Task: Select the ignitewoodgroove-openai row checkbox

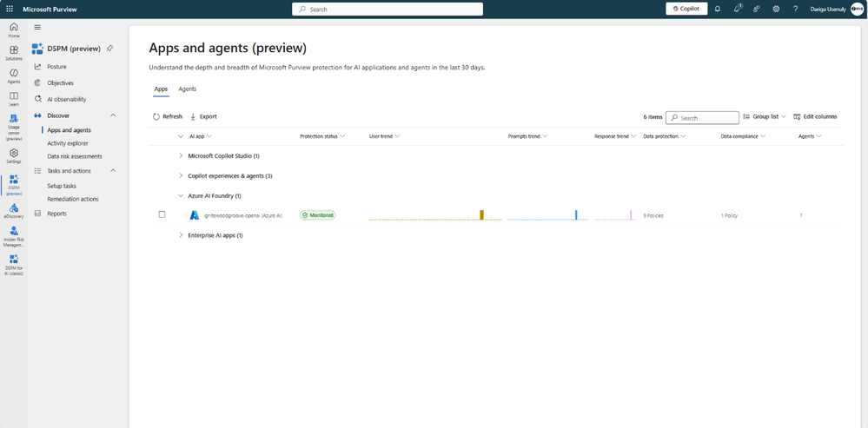Action: pyautogui.click(x=162, y=214)
